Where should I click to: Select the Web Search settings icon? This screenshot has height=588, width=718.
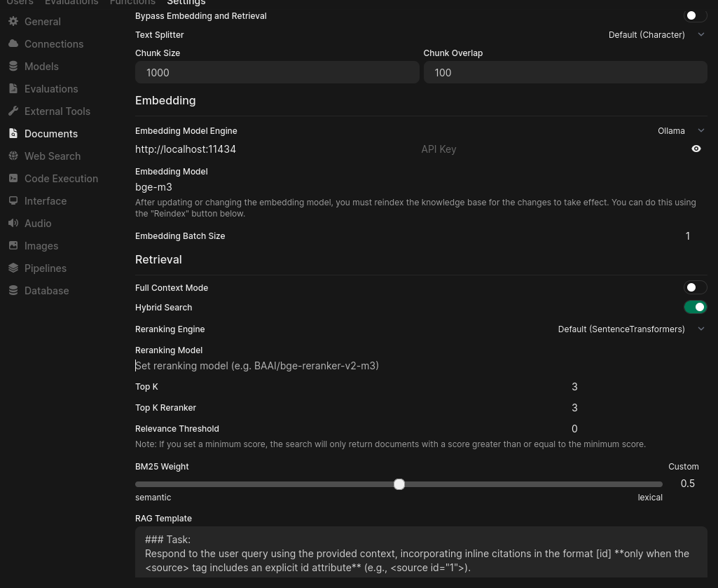(14, 156)
